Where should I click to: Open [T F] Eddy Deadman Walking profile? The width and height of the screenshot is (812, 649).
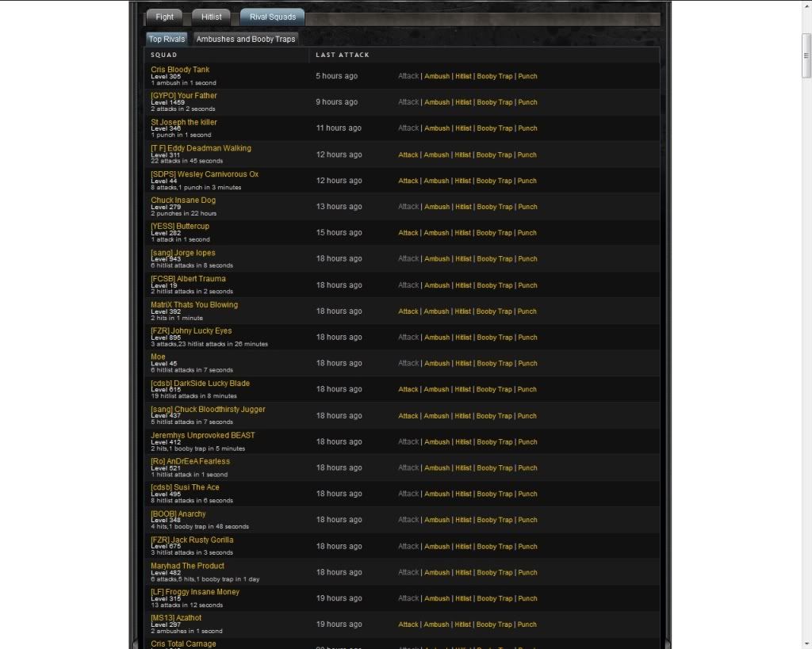click(x=201, y=147)
